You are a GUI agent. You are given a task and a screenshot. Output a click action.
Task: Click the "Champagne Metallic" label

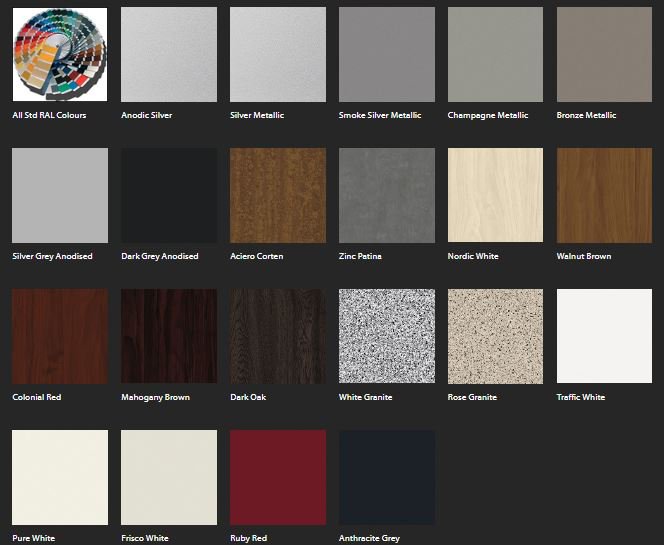tap(488, 115)
